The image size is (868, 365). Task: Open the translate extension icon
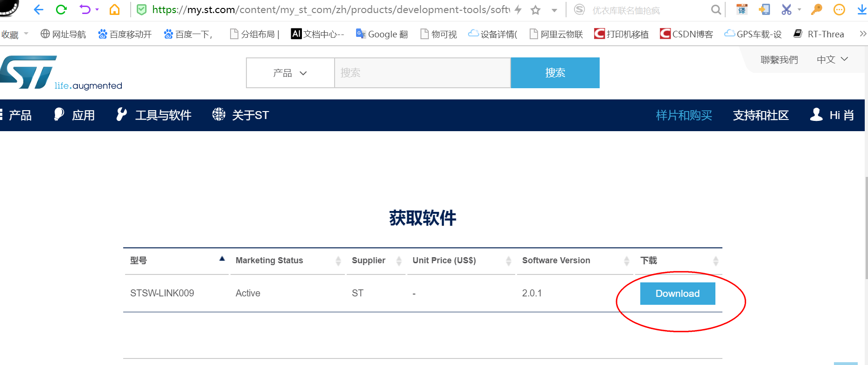(742, 9)
